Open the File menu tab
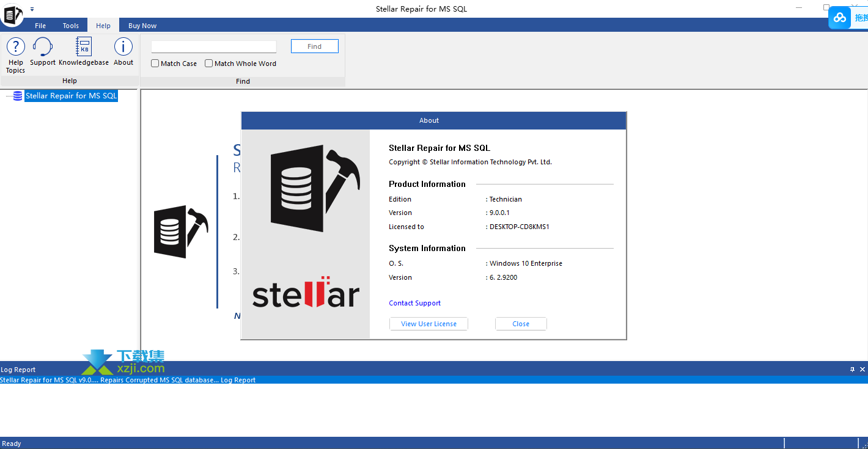The height and width of the screenshot is (449, 868). (x=40, y=26)
